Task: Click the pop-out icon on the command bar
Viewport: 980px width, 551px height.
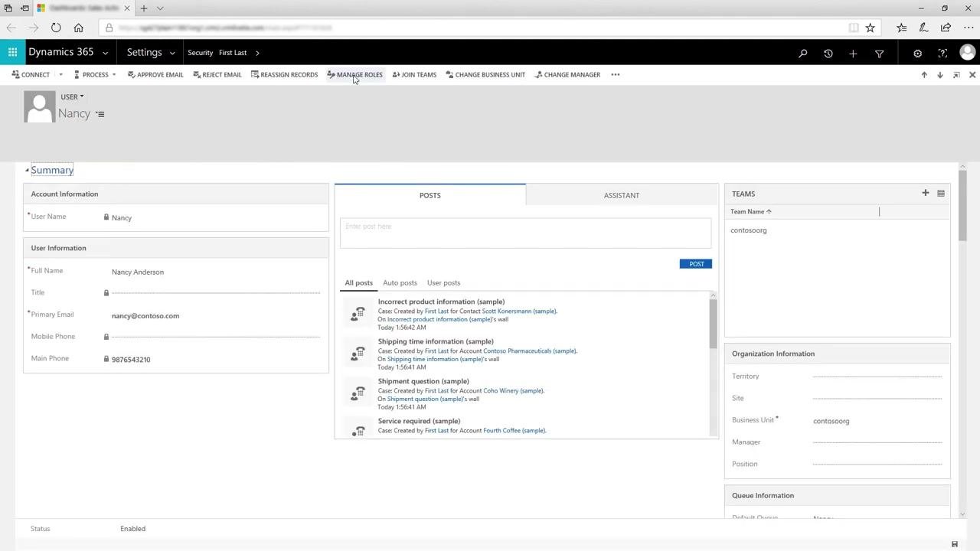Action: [956, 75]
